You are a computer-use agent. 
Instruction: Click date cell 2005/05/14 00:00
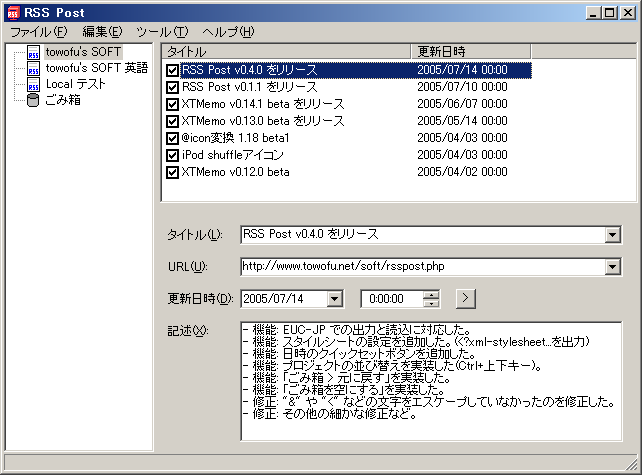[462, 121]
